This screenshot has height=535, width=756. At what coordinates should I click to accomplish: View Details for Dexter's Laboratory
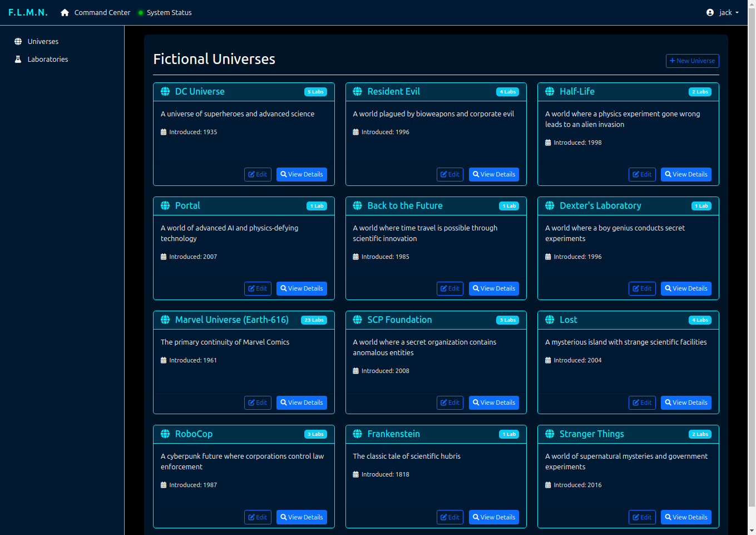point(686,288)
